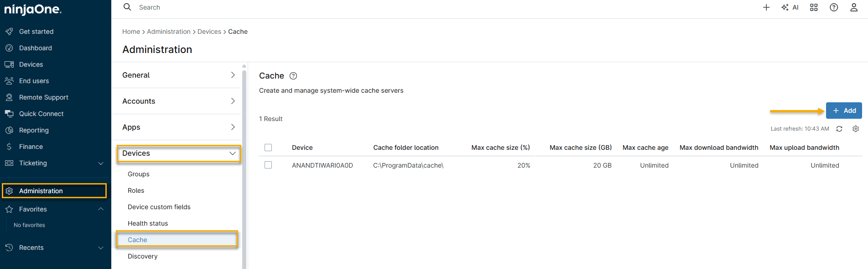Refresh the cache servers list
The height and width of the screenshot is (269, 868).
point(839,129)
